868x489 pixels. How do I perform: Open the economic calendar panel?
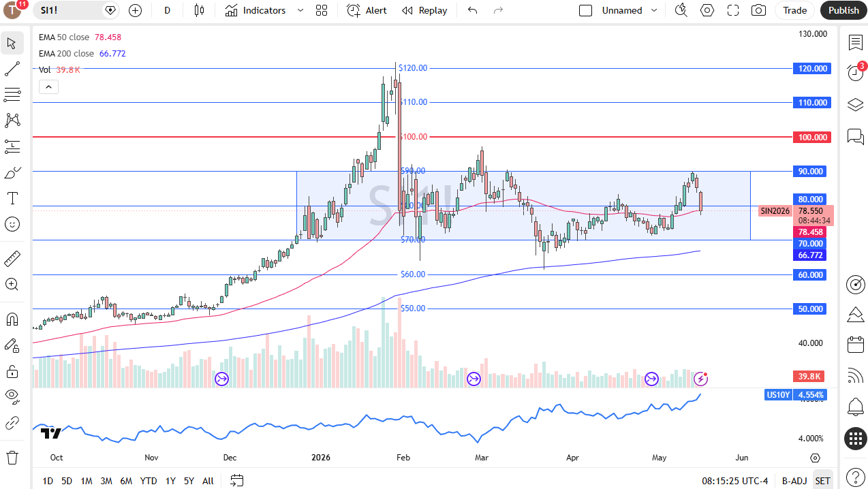[x=855, y=345]
